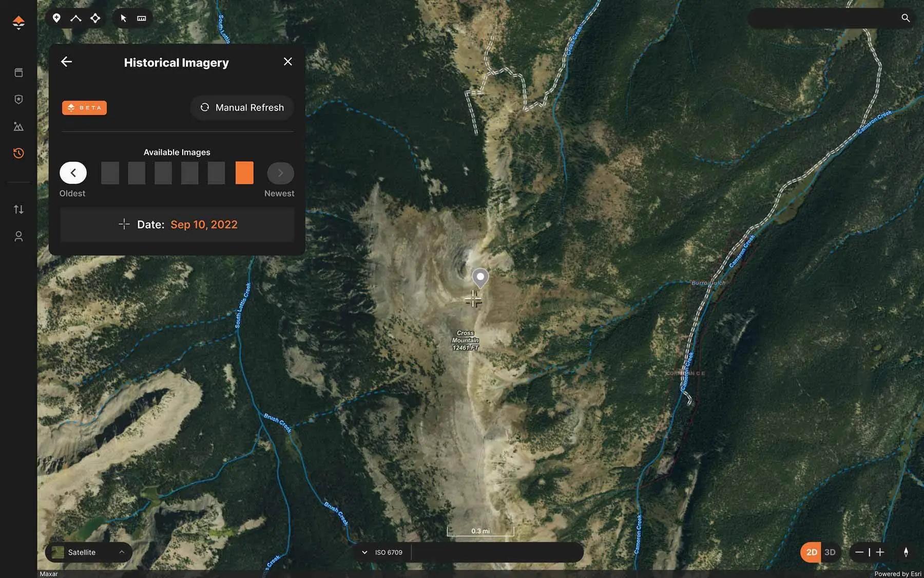Select the line drawing tool
This screenshot has width=924, height=578.
pyautogui.click(x=76, y=18)
